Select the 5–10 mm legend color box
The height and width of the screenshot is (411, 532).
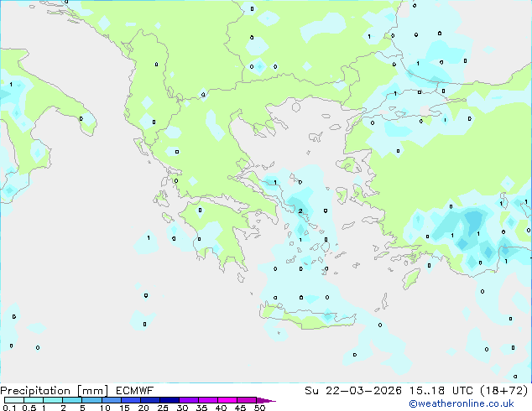coord(91,400)
